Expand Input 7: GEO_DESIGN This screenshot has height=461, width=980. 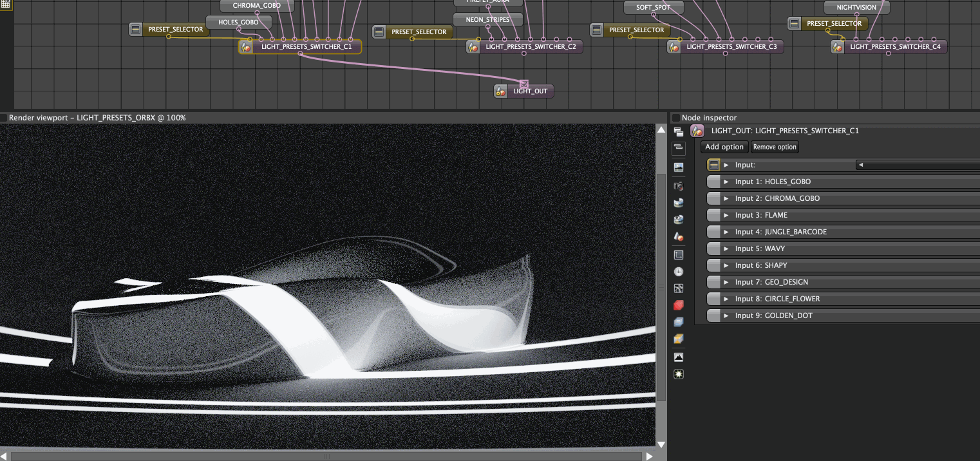coord(727,283)
